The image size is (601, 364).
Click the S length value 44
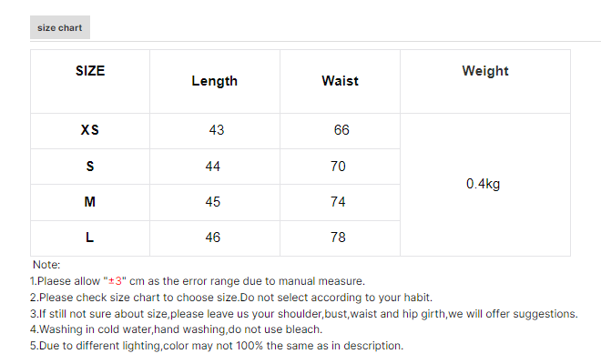point(213,167)
